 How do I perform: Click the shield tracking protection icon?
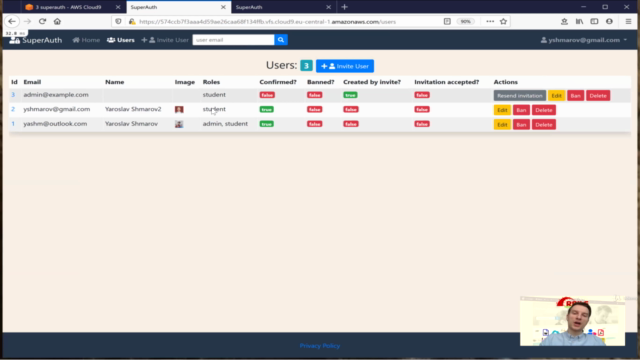(x=118, y=21)
